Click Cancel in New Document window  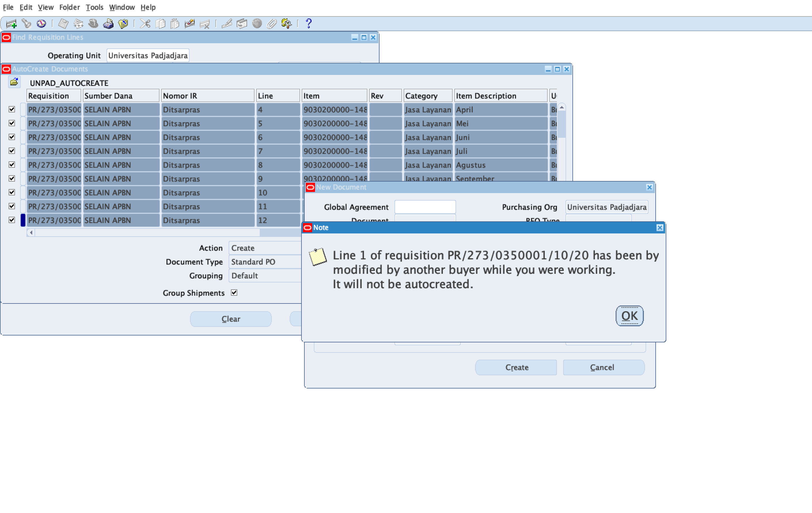click(604, 367)
